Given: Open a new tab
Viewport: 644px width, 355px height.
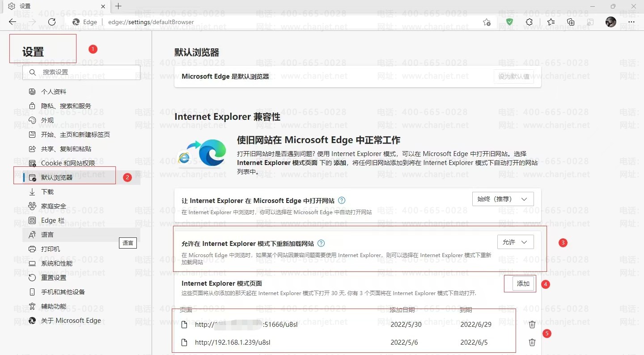Looking at the screenshot, I should click(x=118, y=6).
